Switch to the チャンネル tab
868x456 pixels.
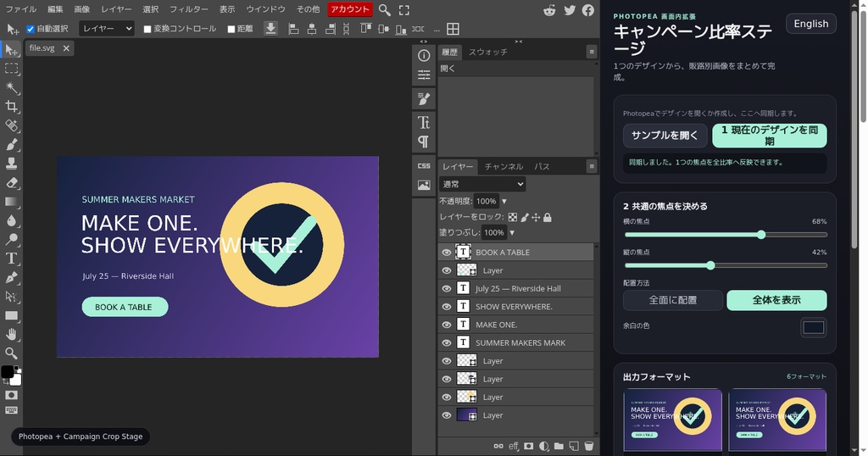coord(504,167)
